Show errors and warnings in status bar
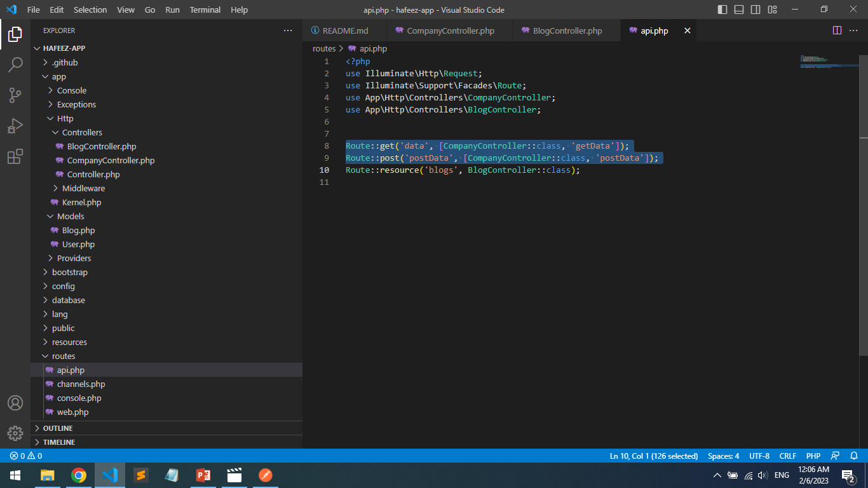 click(x=26, y=456)
